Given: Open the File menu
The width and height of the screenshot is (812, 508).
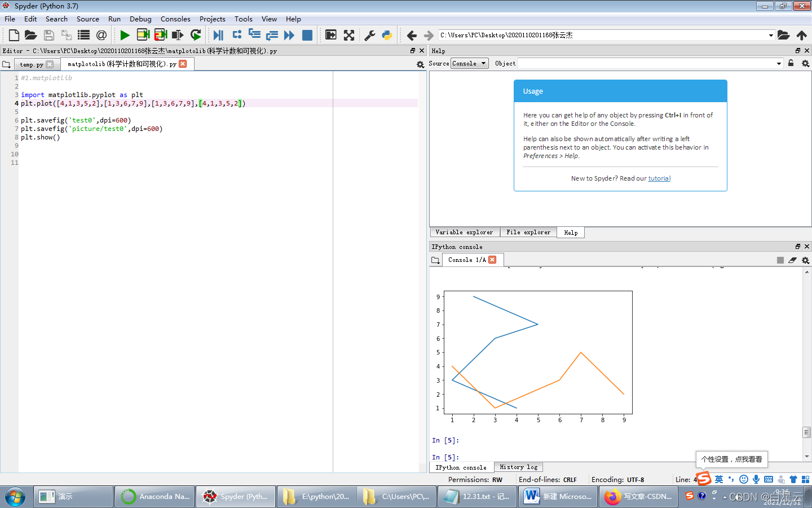Looking at the screenshot, I should 10,19.
